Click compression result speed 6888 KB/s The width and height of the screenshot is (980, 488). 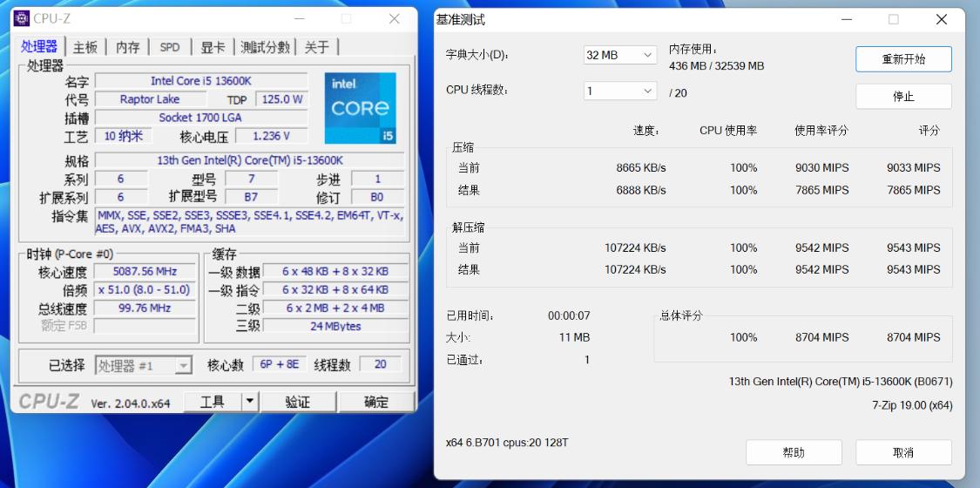pyautogui.click(x=640, y=190)
